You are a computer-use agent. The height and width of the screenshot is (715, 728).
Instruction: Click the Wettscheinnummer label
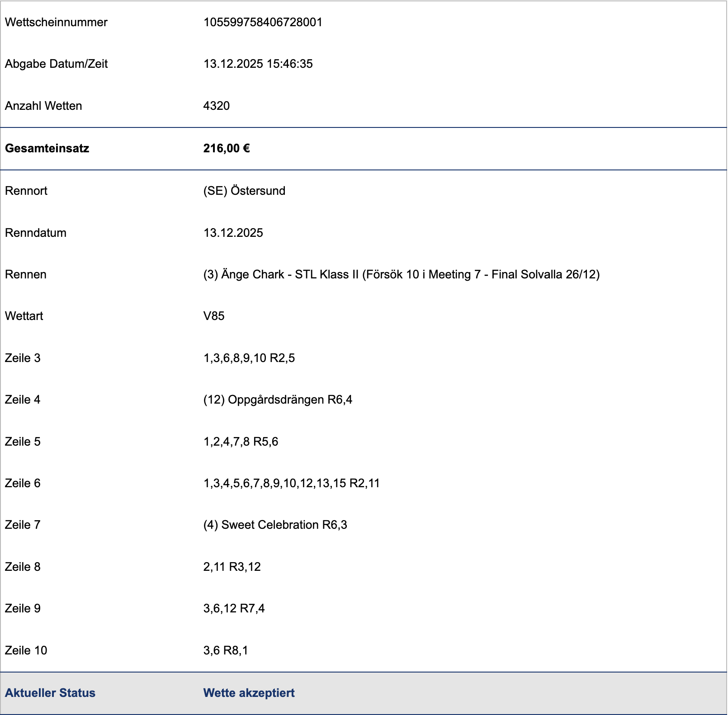pos(56,22)
